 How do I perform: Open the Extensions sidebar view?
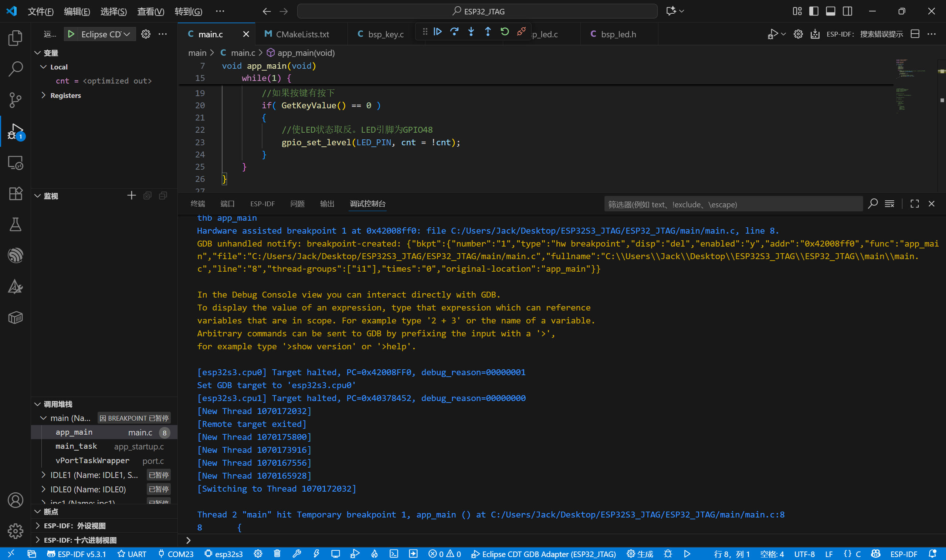pos(15,194)
